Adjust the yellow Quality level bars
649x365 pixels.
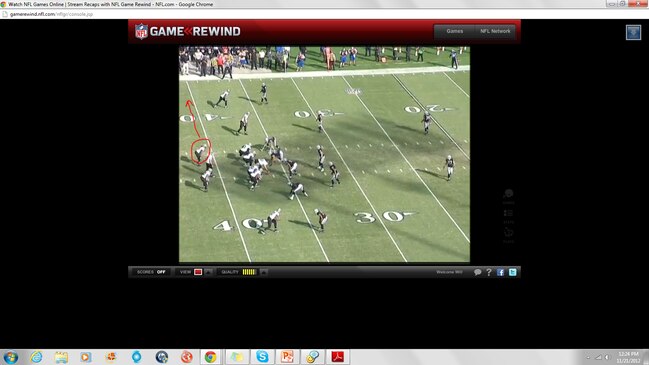click(x=249, y=272)
